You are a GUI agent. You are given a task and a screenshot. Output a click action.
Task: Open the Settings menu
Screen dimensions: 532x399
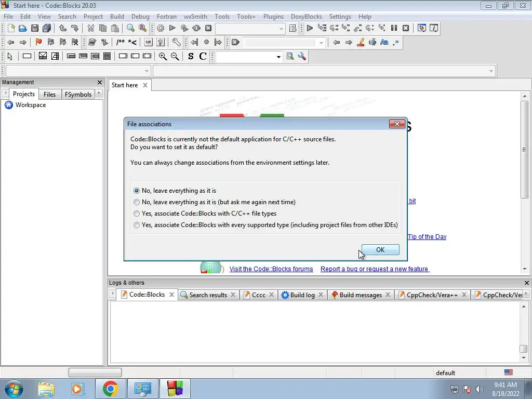coord(340,17)
